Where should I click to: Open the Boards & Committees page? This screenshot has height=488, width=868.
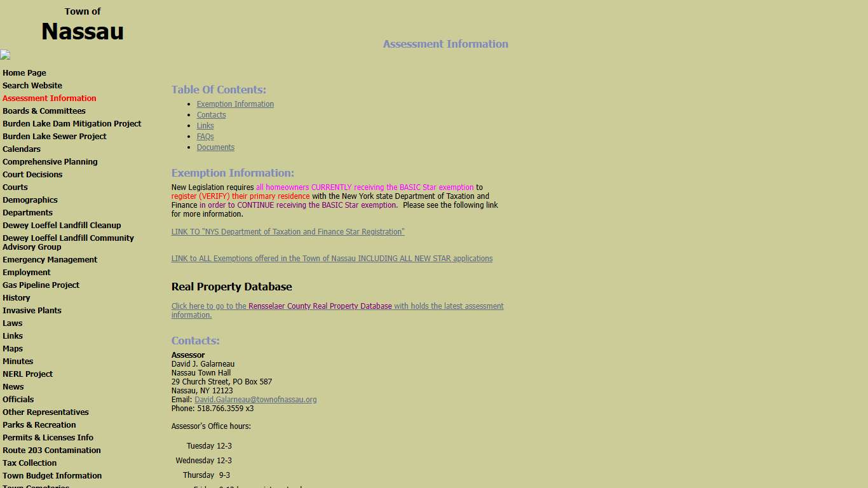tap(44, 111)
